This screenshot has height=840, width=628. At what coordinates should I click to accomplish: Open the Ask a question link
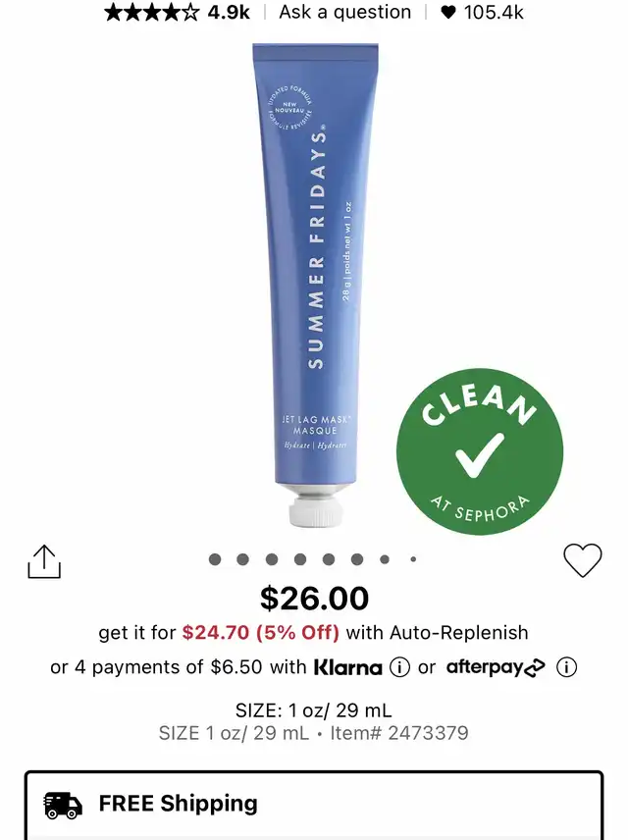click(345, 12)
